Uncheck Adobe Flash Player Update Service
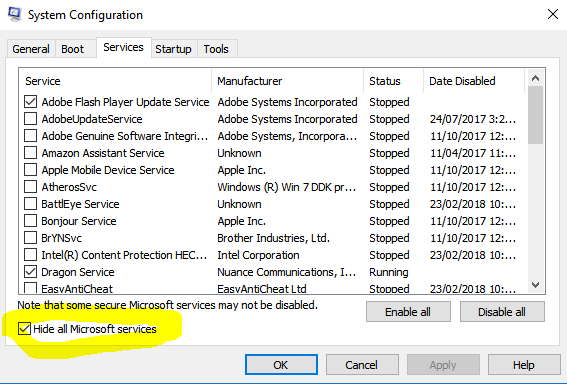The width and height of the screenshot is (567, 384). tap(30, 102)
